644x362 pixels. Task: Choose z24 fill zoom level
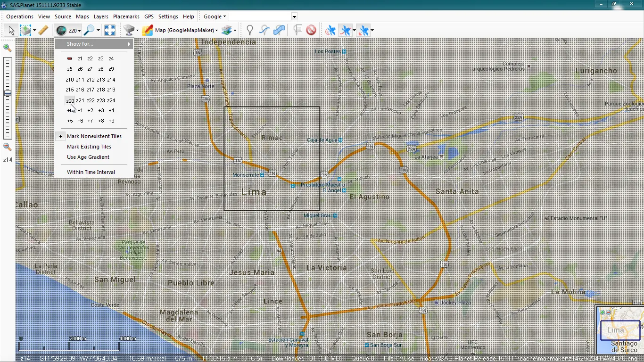111,100
